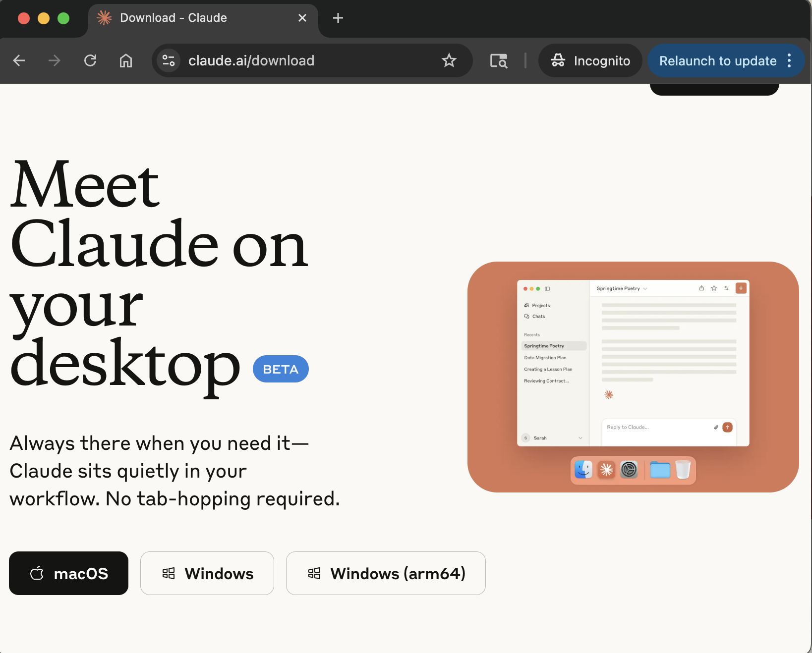
Task: View site information for claude.ai
Action: 169,60
